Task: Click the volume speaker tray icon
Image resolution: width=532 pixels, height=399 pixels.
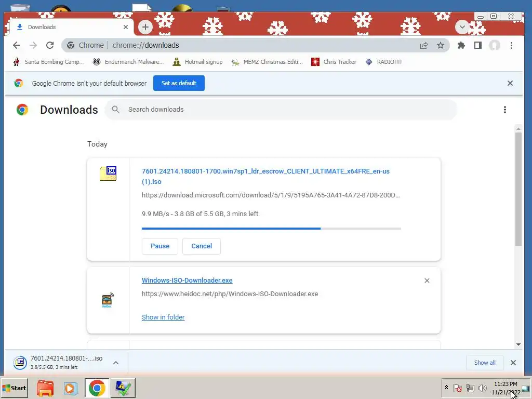Action: (482, 388)
